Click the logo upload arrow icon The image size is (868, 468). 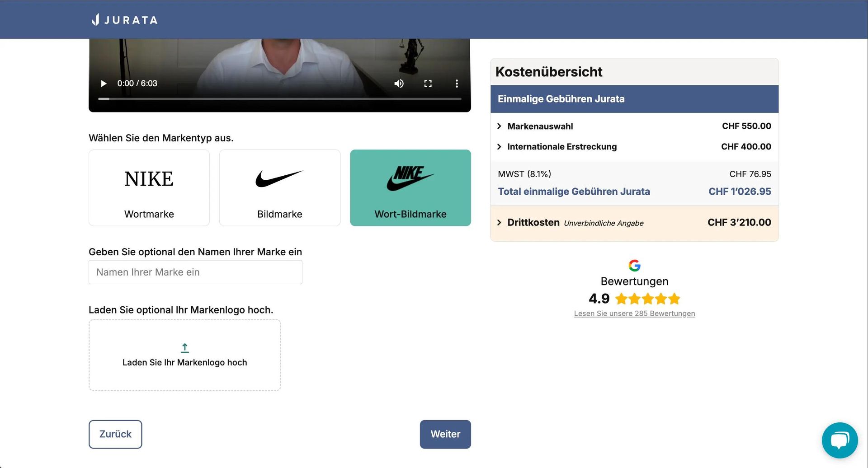pos(185,348)
